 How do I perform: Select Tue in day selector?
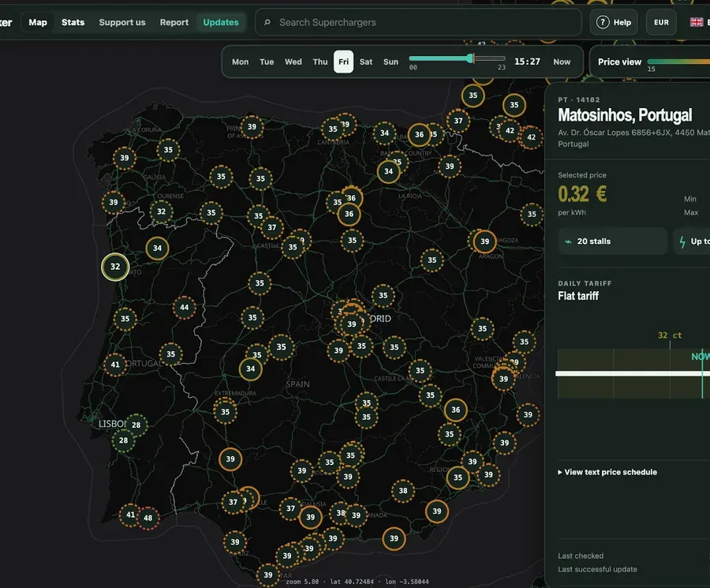(x=267, y=62)
